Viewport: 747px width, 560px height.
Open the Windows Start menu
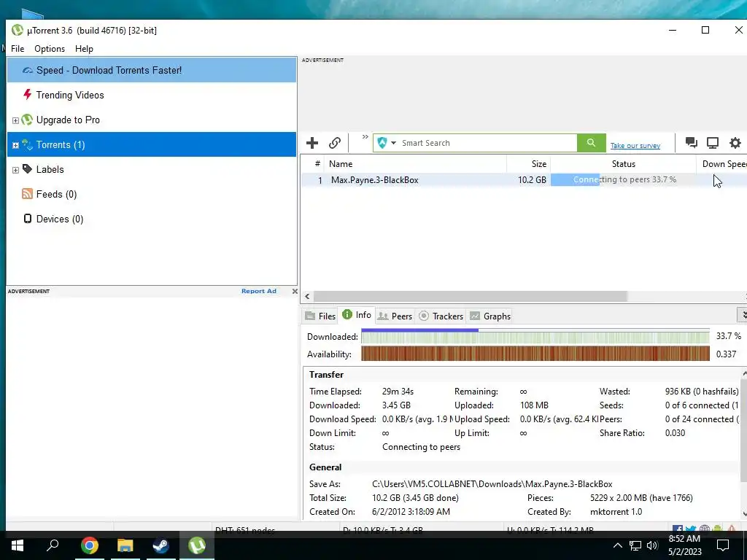pos(18,545)
